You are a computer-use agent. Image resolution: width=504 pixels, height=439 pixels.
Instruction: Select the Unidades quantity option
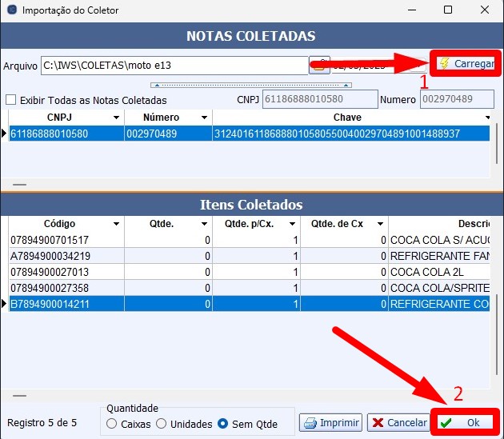[x=162, y=423]
